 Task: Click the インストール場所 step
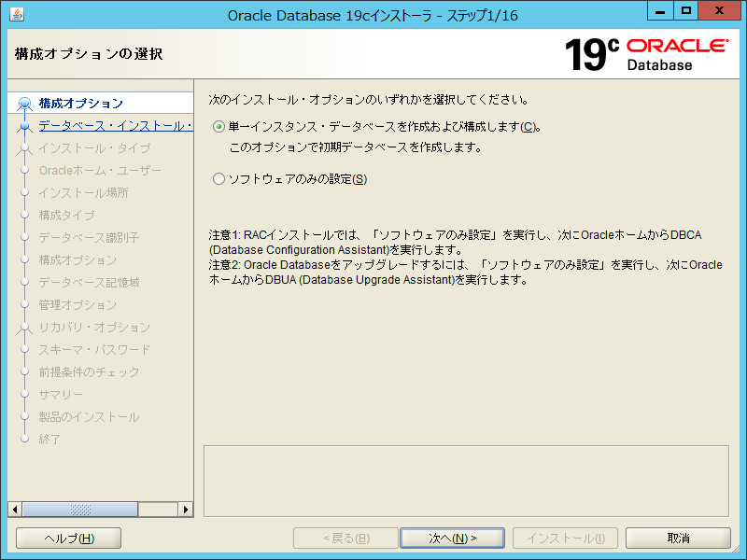click(x=83, y=193)
